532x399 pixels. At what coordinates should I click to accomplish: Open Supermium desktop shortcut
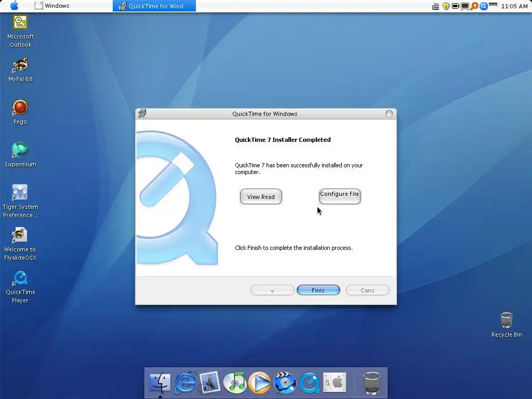pos(20,155)
